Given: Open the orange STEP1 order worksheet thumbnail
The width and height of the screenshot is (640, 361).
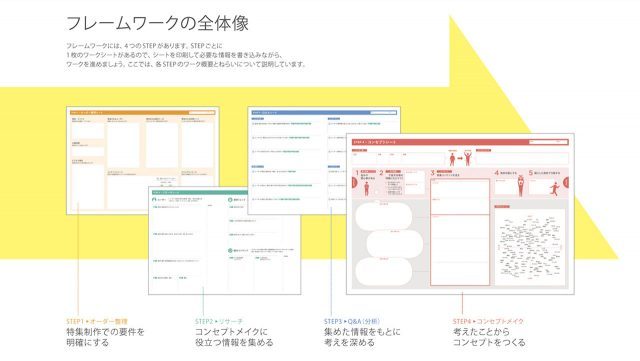Looking at the screenshot, I should click(x=142, y=160).
